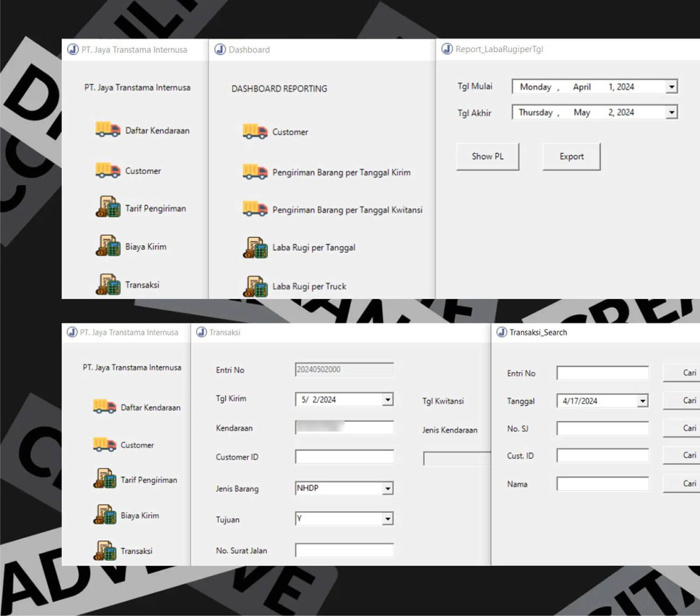The width and height of the screenshot is (700, 616).
Task: Click the No. Surat Jalan text box
Action: [344, 550]
